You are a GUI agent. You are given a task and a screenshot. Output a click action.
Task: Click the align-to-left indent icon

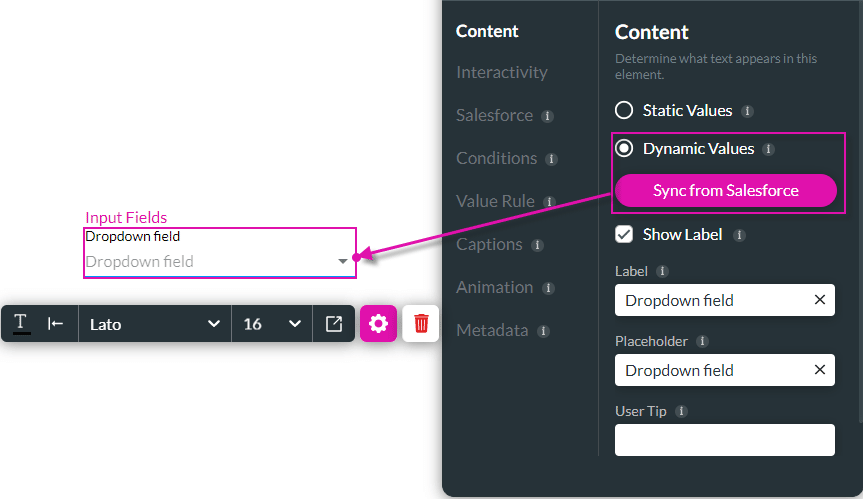point(55,323)
